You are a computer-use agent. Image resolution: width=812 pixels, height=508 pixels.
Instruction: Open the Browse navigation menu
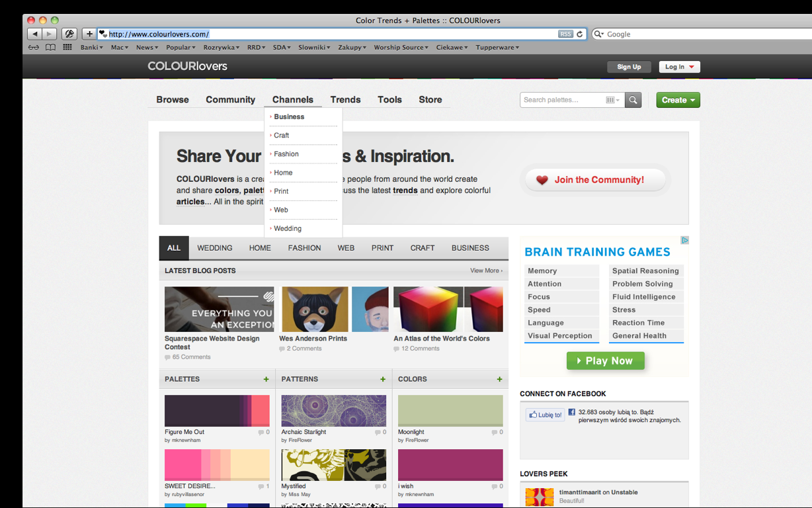tap(173, 100)
